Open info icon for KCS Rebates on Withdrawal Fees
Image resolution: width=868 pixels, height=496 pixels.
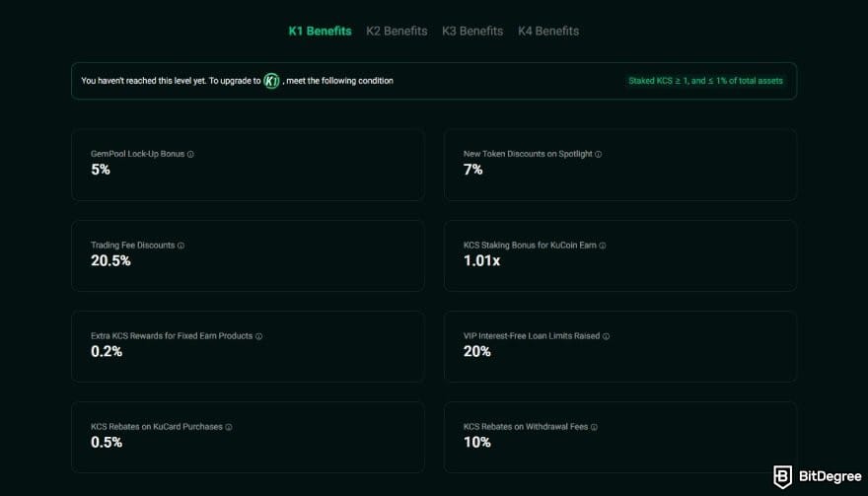tap(594, 427)
